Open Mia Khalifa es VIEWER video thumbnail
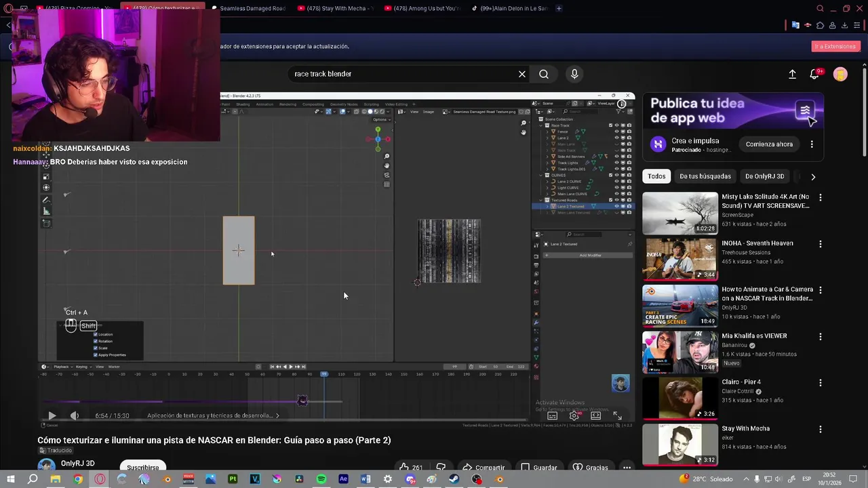Image resolution: width=868 pixels, height=488 pixels. 679,352
